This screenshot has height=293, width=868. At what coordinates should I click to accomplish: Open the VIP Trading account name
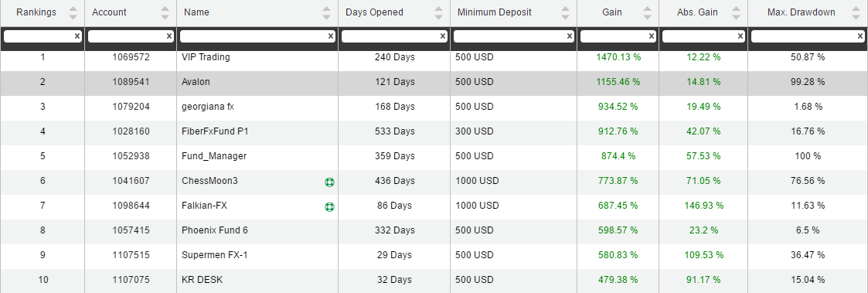pyautogui.click(x=206, y=57)
